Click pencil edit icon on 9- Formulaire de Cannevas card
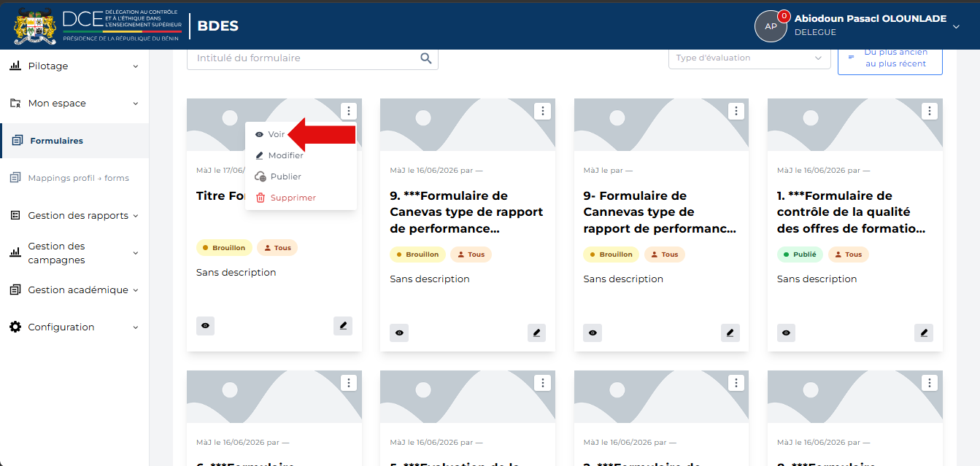Image resolution: width=980 pixels, height=466 pixels. point(730,333)
